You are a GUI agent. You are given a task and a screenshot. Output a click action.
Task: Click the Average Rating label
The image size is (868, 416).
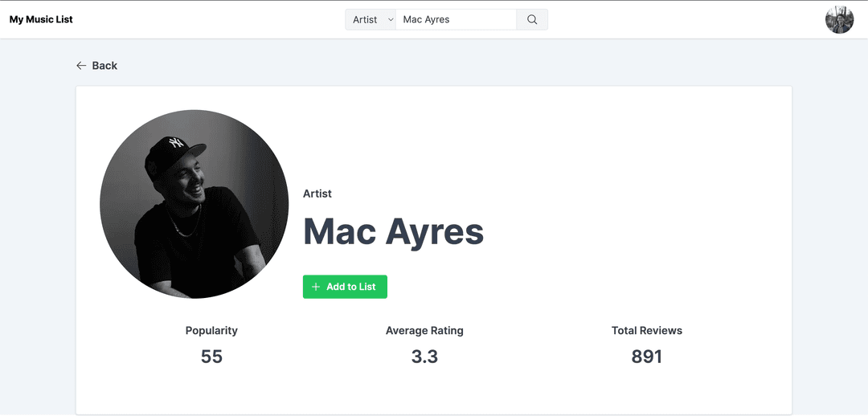coord(424,330)
